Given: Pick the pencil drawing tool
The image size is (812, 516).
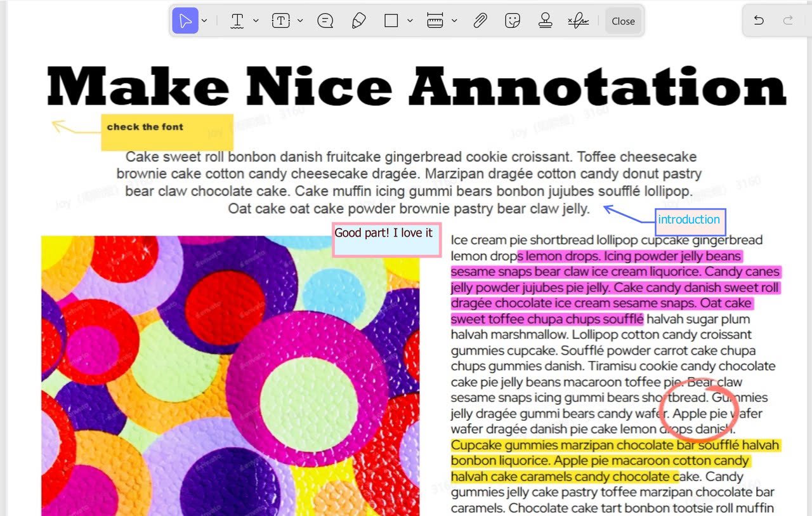Looking at the screenshot, I should point(358,21).
